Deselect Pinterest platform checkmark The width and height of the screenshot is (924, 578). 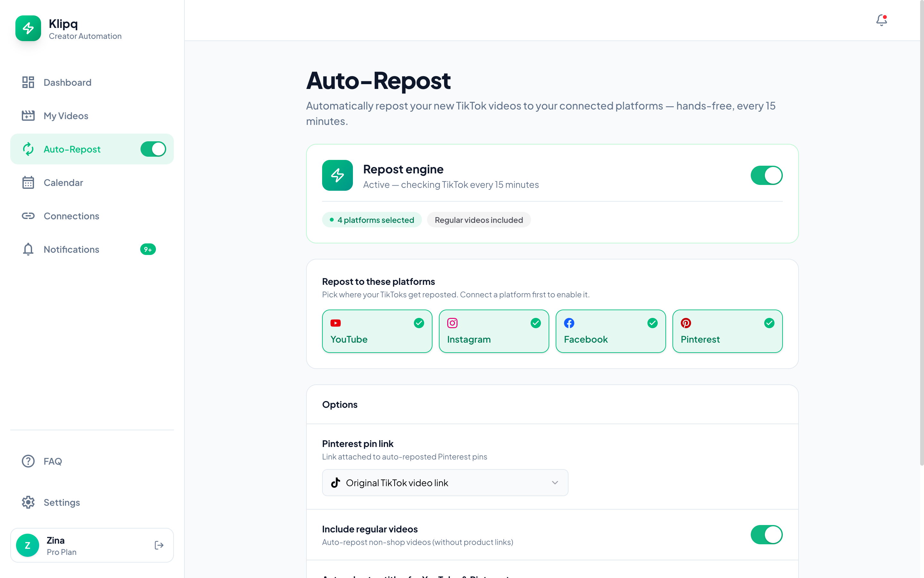click(x=769, y=323)
